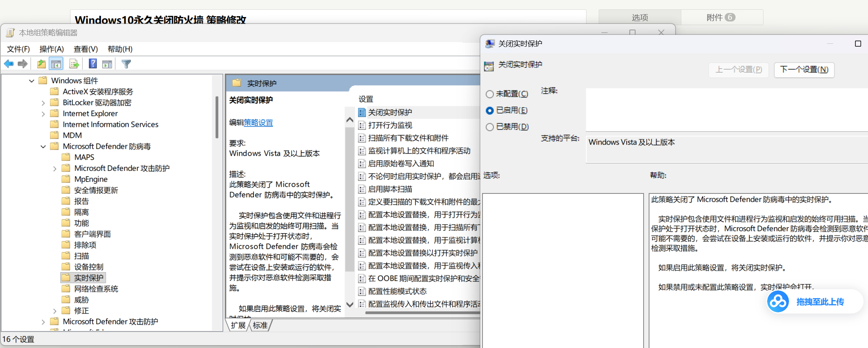Click the folder icon beside 排除项
Screen dimensions: 868x348
pos(66,245)
